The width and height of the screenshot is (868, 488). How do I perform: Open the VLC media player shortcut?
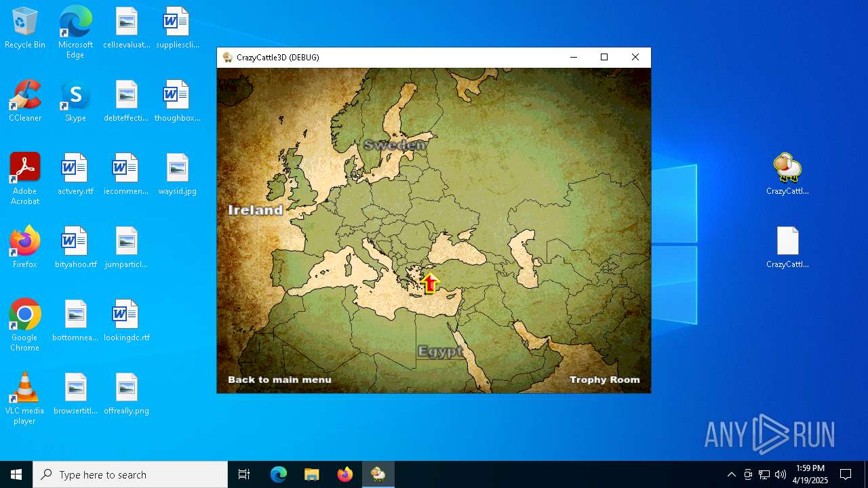pyautogui.click(x=25, y=399)
